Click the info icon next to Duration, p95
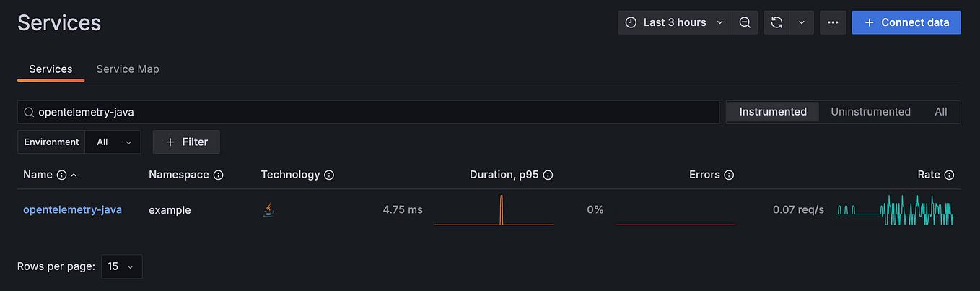 pos(548,175)
